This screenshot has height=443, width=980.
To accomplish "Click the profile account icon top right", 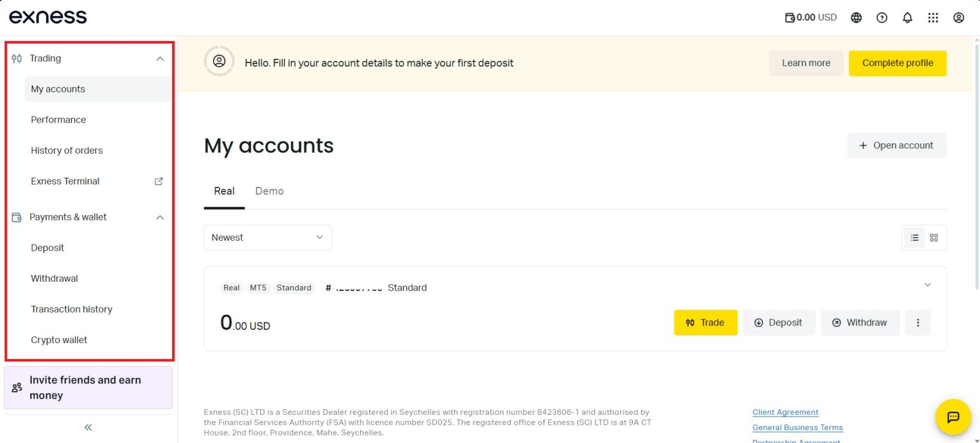I will tap(958, 17).
